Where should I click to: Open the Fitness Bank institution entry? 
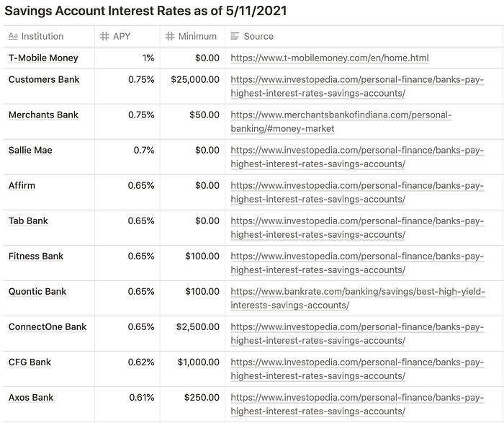[x=36, y=257]
